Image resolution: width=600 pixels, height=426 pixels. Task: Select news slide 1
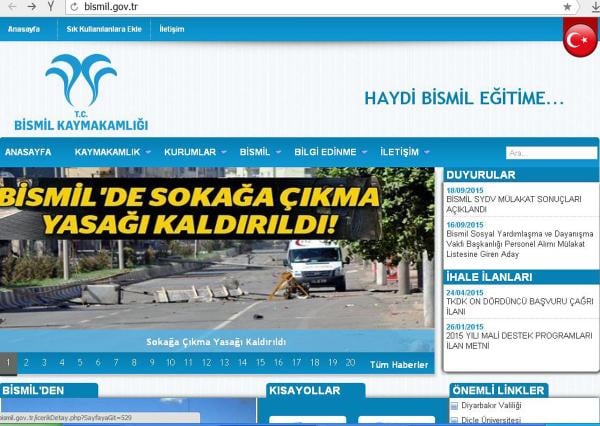8,363
